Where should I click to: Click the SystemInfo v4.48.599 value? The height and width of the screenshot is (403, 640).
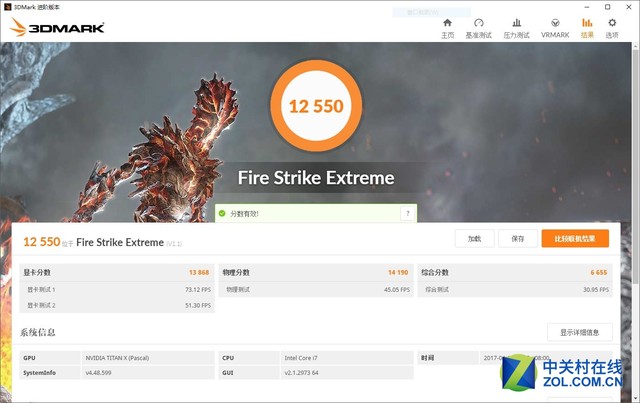(x=98, y=373)
